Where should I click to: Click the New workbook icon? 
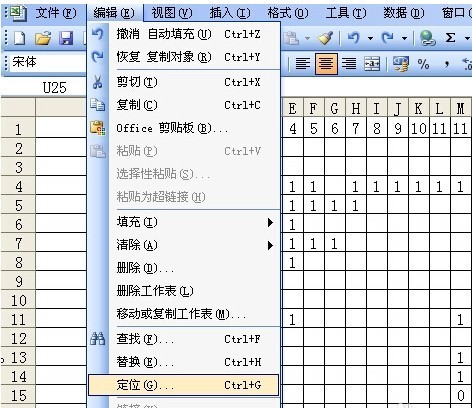19,38
